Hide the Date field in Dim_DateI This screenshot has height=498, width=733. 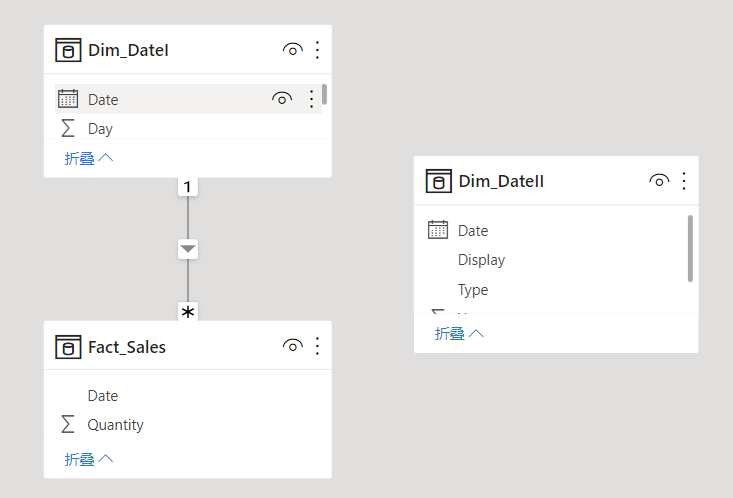tap(282, 99)
